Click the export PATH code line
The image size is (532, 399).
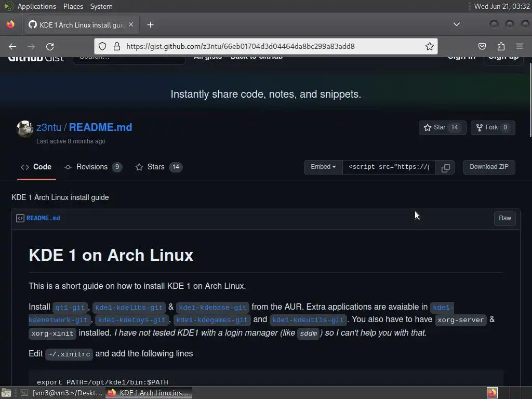pyautogui.click(x=102, y=382)
